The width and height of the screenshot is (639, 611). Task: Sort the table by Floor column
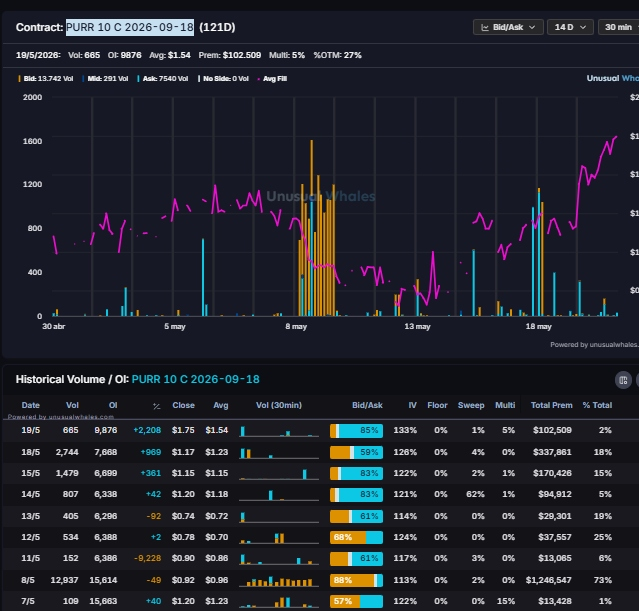437,405
